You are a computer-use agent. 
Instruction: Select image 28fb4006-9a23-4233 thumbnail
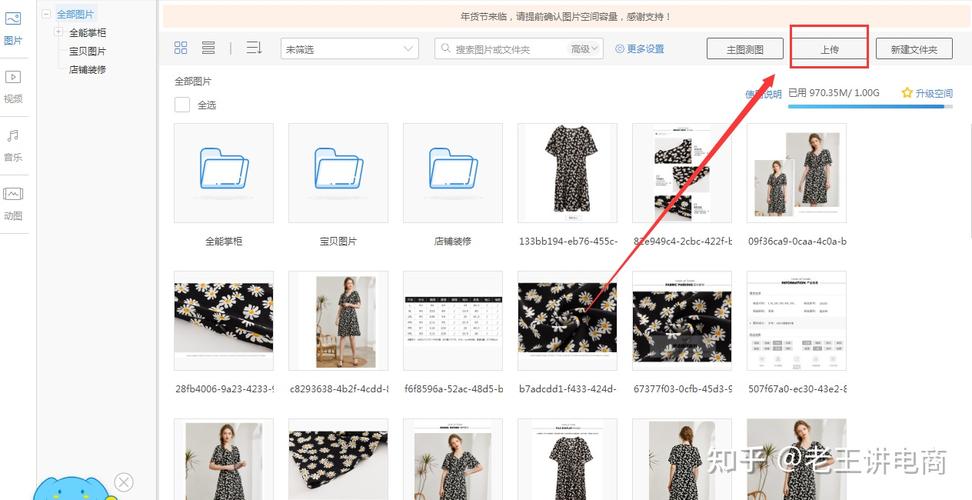(x=224, y=320)
